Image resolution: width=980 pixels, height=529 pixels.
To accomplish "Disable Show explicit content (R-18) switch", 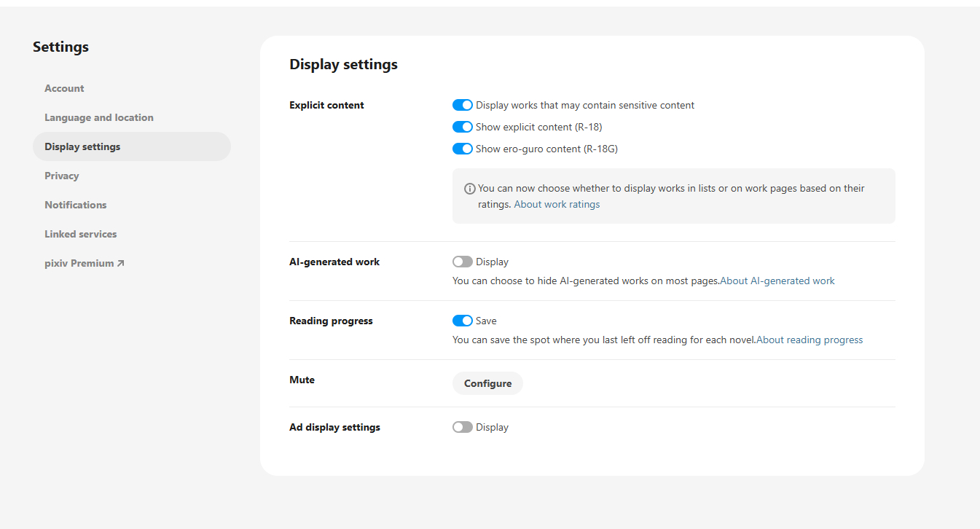I will pyautogui.click(x=463, y=128).
